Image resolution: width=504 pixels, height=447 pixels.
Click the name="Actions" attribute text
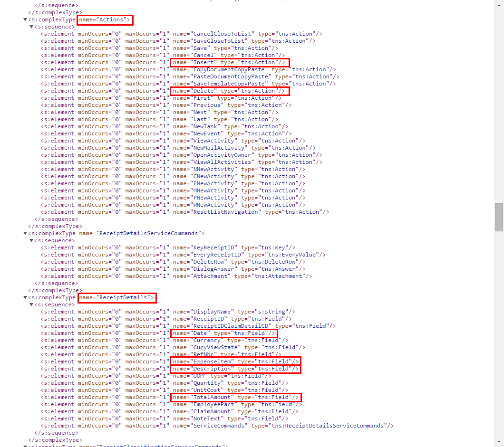click(x=105, y=19)
